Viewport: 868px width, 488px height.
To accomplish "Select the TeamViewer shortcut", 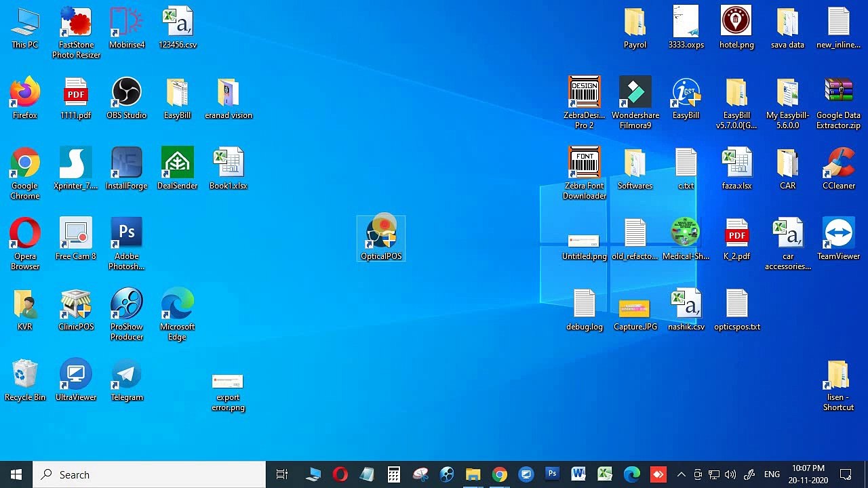I will (x=839, y=239).
